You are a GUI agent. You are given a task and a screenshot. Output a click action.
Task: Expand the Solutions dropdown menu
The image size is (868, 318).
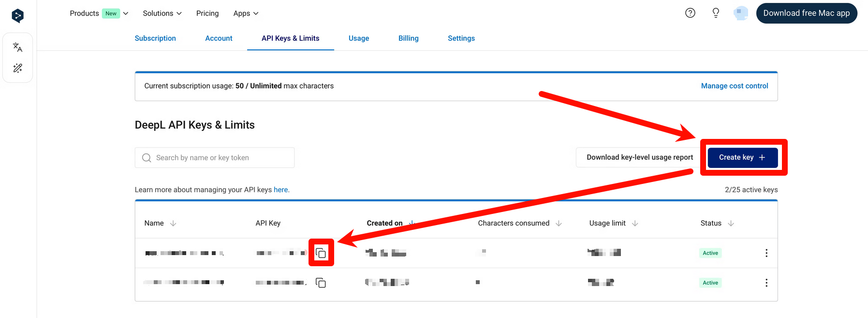pos(162,14)
